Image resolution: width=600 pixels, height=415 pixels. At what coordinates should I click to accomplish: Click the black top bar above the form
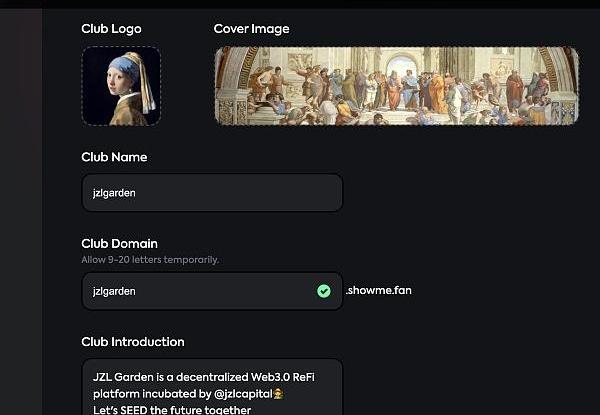click(300, 4)
